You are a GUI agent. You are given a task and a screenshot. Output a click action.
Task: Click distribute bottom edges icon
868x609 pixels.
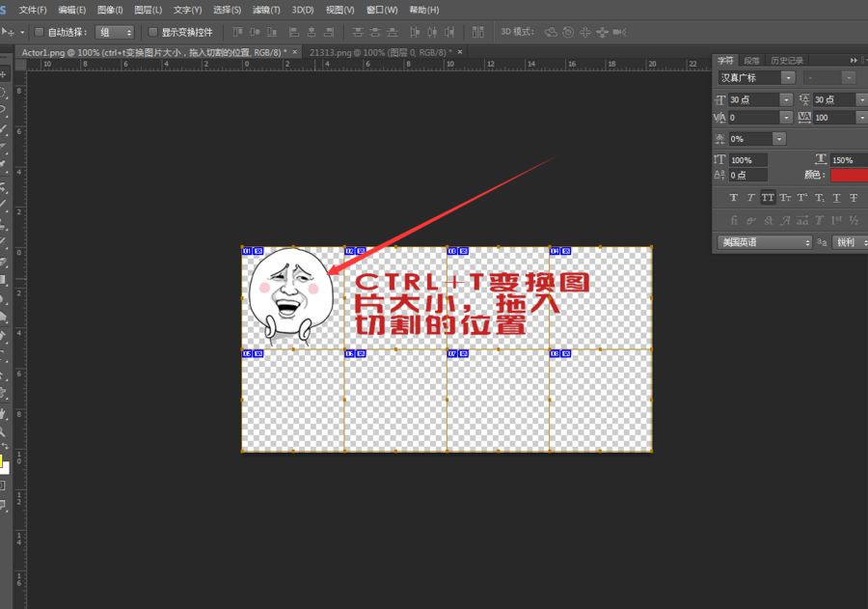(393, 32)
